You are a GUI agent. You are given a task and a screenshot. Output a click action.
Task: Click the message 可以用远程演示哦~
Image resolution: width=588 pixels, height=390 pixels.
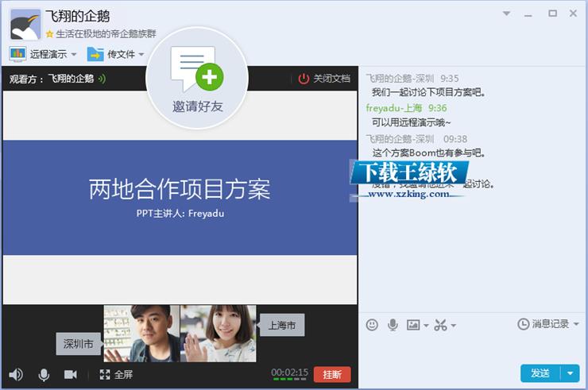pyautogui.click(x=412, y=122)
